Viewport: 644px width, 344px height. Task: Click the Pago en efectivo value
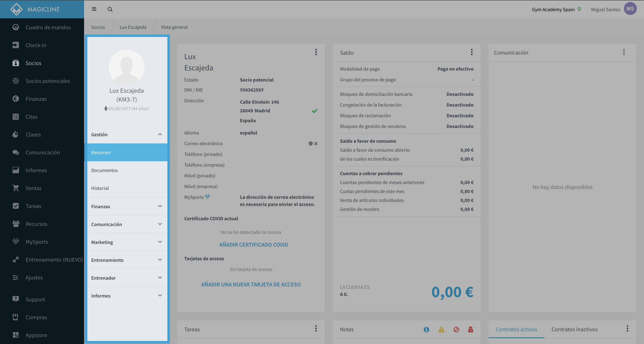[455, 69]
